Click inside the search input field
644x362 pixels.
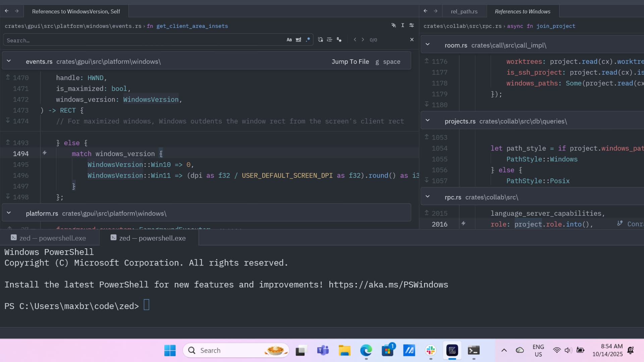click(x=134, y=40)
